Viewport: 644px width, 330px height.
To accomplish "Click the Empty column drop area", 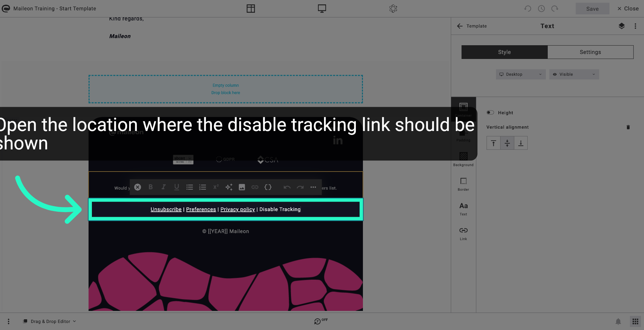I will pos(226,89).
